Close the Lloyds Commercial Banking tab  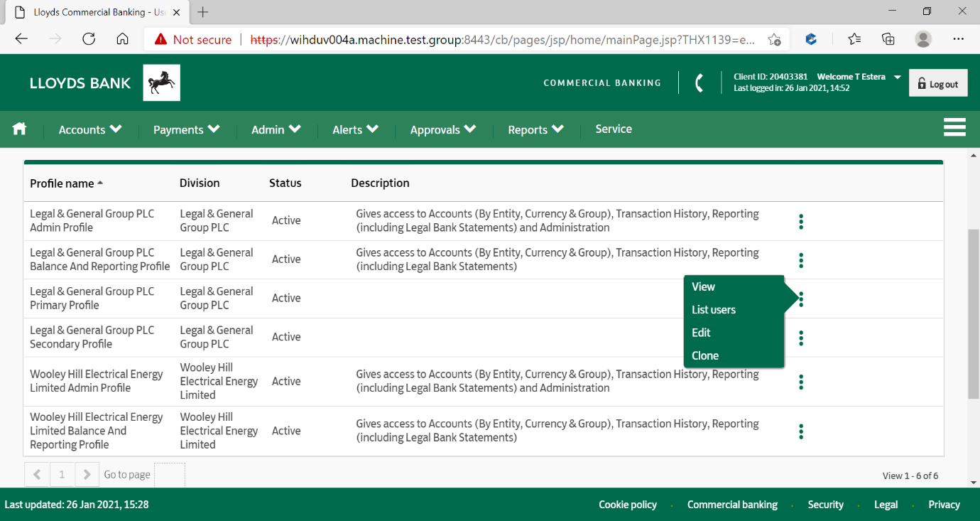click(176, 12)
